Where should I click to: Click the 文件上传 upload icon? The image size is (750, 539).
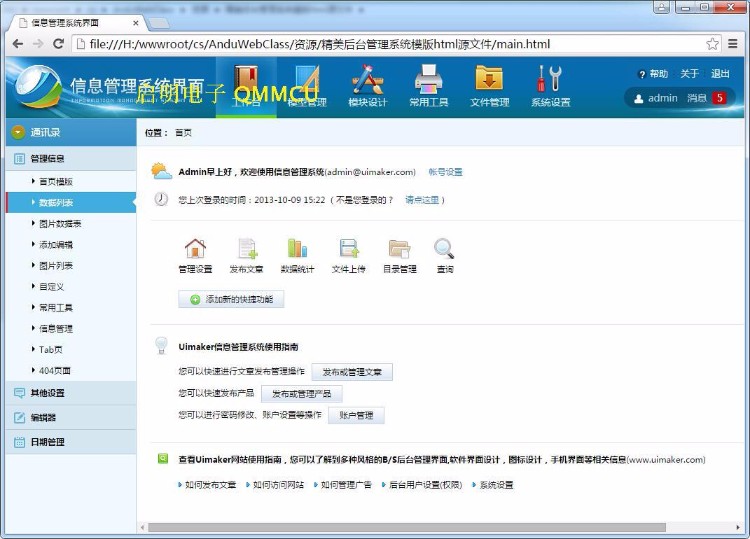[x=349, y=249]
